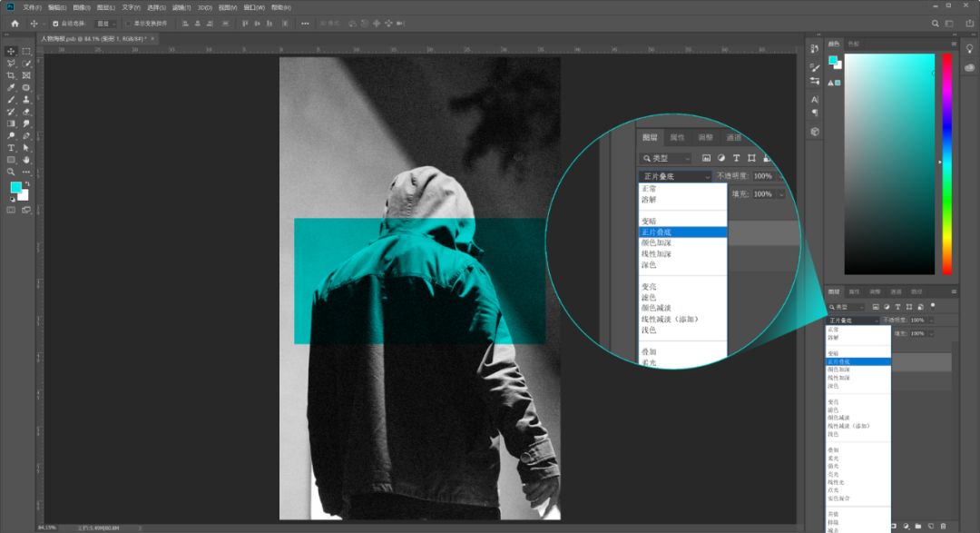Toggle the 自动选择 checkbox
This screenshot has height=533, width=980.
click(x=56, y=24)
